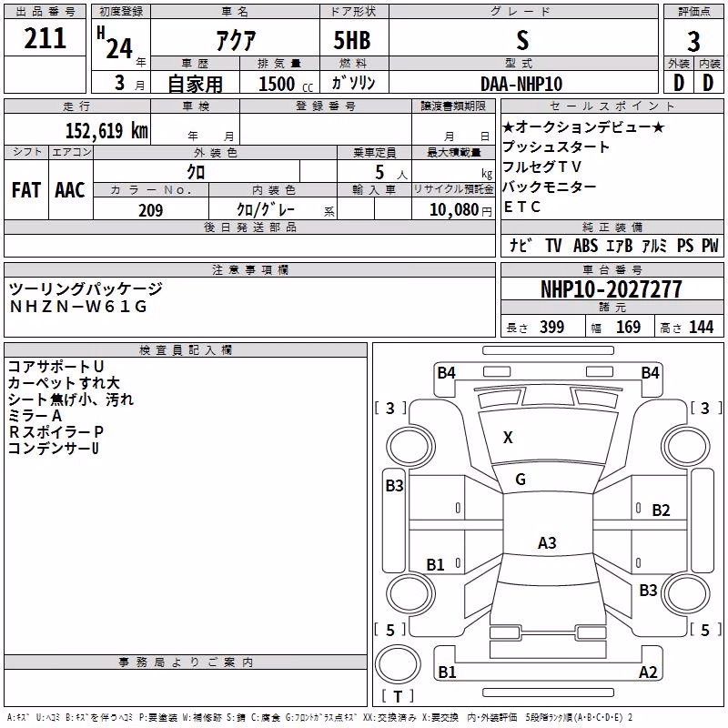Viewport: 728px width, 728px height.
Task: Select the recycle deposit "10,080円"
Action: pos(460,210)
